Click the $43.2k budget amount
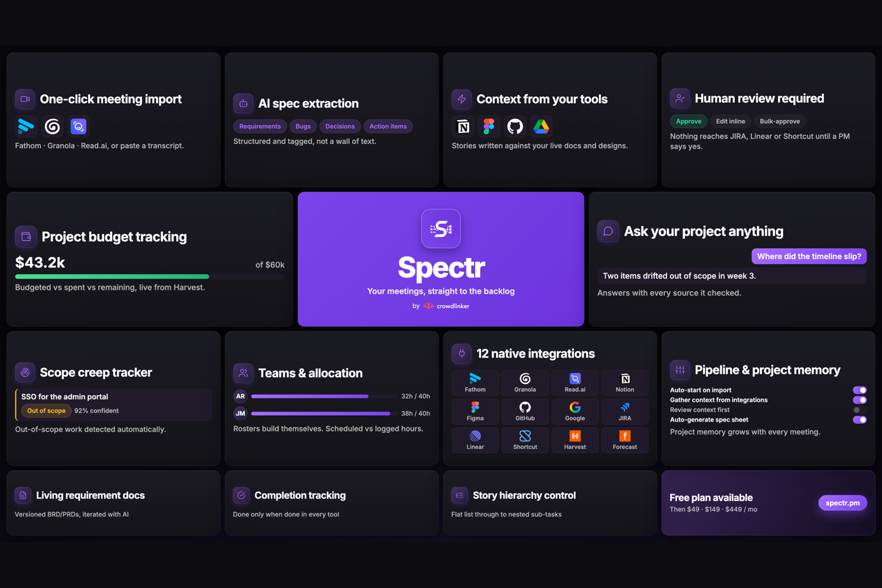This screenshot has width=882, height=588. (40, 262)
